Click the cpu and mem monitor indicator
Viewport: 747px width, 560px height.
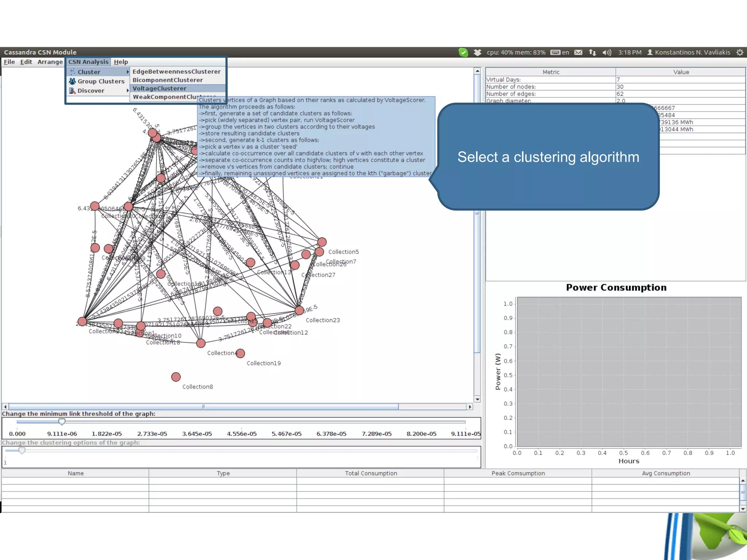[516, 52]
